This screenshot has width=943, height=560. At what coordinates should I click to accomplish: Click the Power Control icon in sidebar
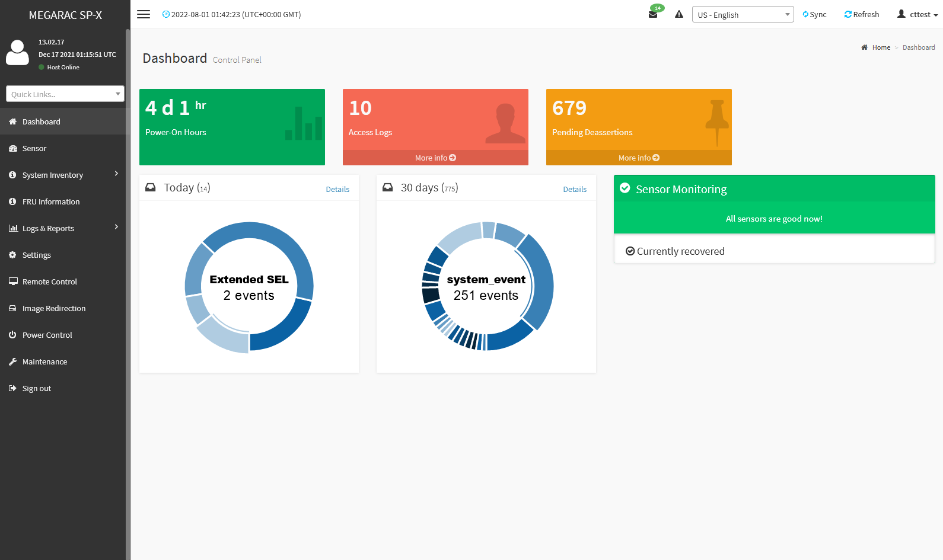coord(12,335)
